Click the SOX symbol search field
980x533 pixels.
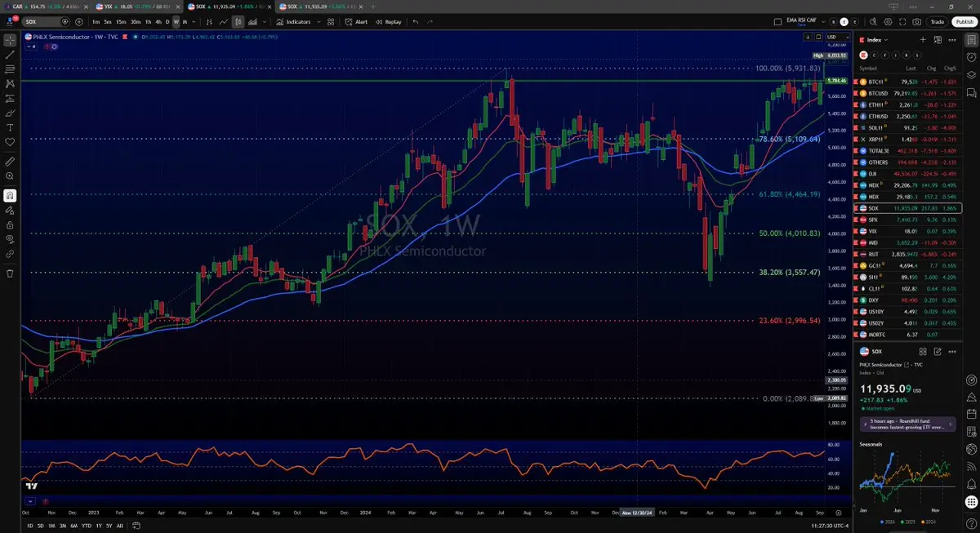click(47, 21)
